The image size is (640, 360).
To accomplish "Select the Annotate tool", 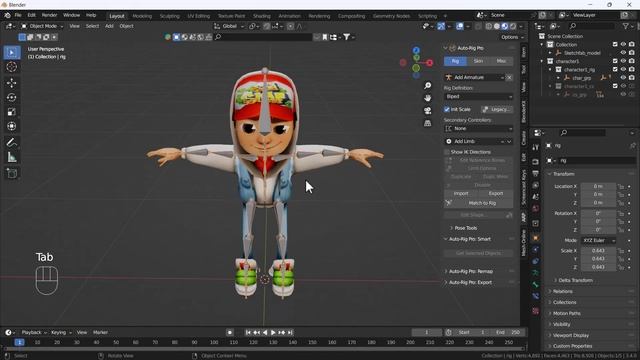I will click(12, 142).
